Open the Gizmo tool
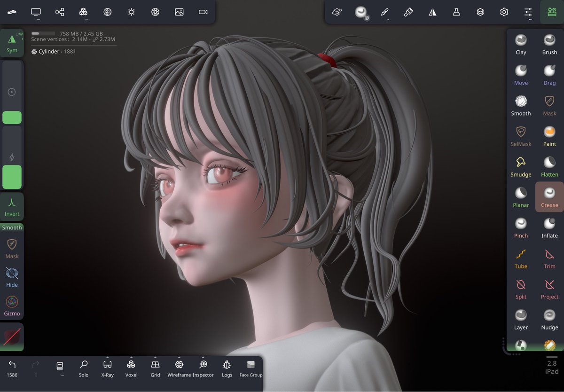 point(12,306)
